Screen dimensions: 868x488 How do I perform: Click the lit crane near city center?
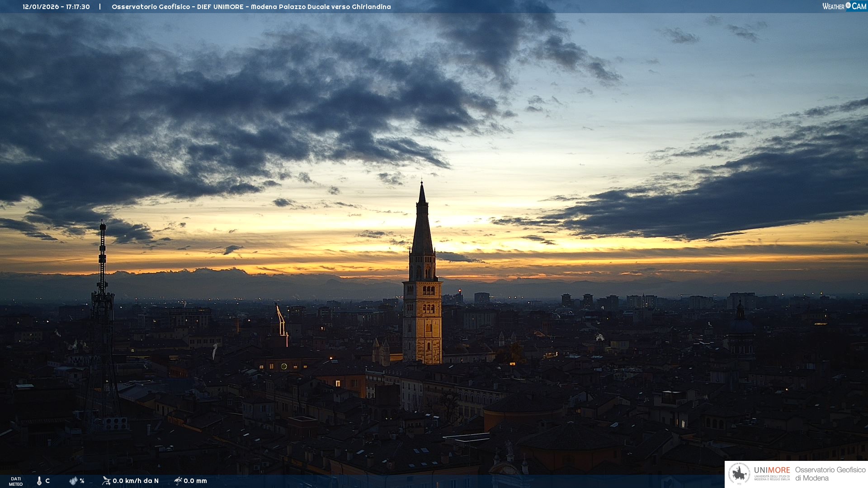tap(282, 323)
